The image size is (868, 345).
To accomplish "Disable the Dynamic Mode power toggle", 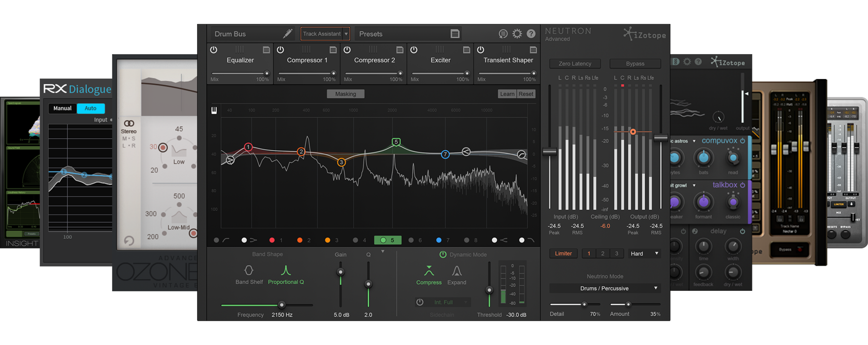I will click(x=443, y=255).
